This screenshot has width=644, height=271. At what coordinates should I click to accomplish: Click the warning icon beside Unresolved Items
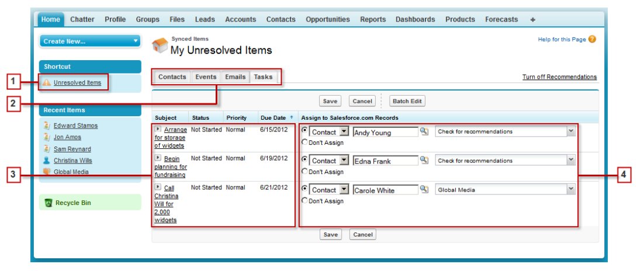[47, 82]
